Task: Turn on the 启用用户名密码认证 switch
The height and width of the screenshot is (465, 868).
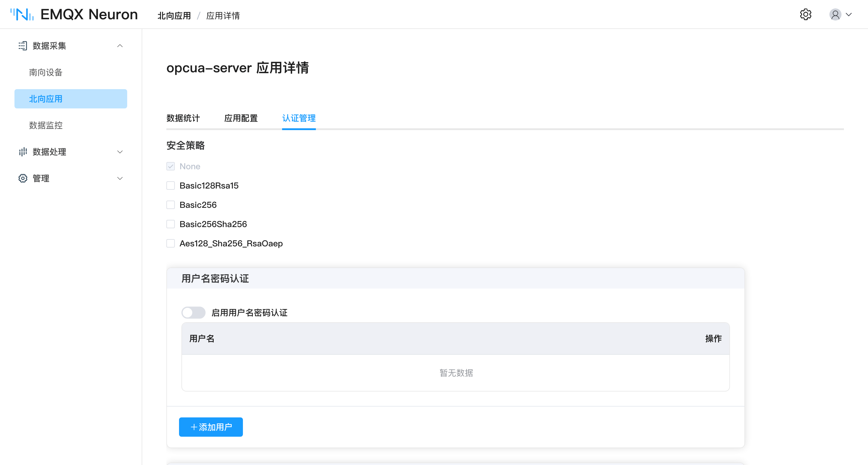Action: [193, 313]
